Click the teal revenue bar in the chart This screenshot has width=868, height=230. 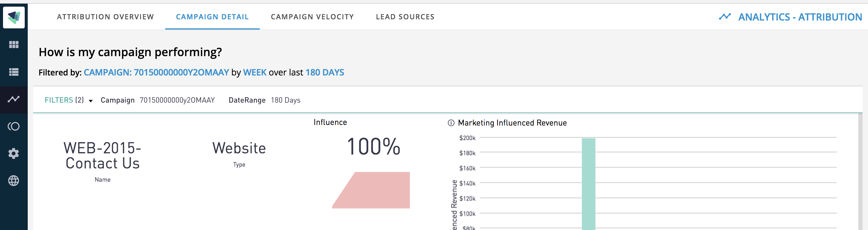click(588, 184)
